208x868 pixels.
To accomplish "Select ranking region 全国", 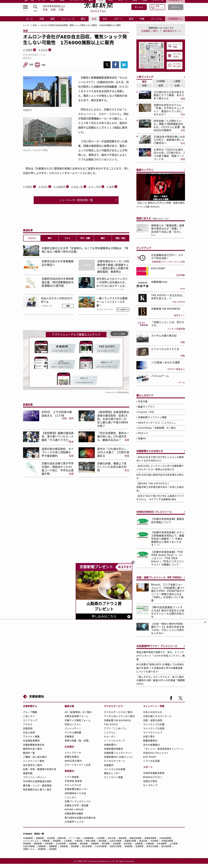I will (177, 85).
